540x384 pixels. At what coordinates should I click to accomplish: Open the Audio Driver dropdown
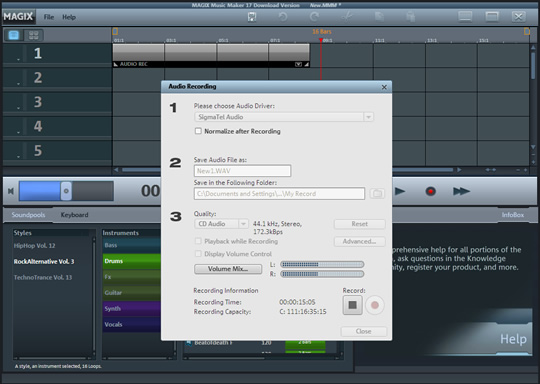point(368,117)
